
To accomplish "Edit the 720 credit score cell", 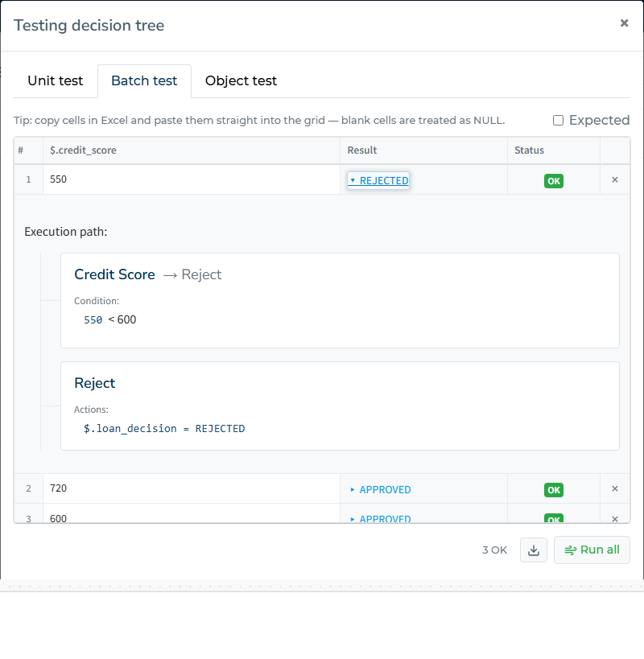I will (192, 488).
